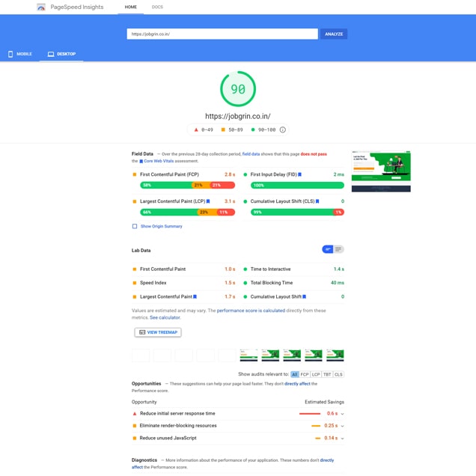Switch Lab Data to compact view toggle
The image size is (476, 476).
click(x=328, y=249)
